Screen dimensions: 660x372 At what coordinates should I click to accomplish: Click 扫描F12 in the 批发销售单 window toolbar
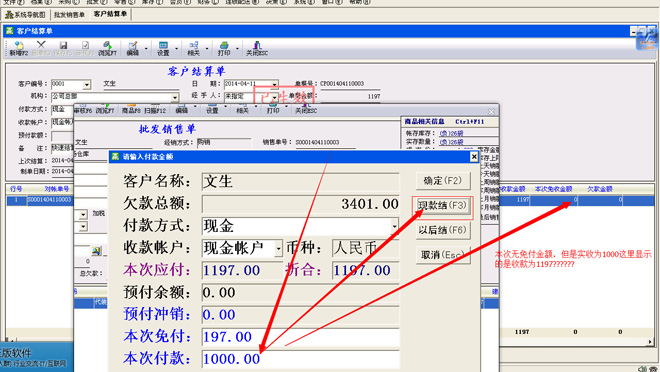pos(155,110)
